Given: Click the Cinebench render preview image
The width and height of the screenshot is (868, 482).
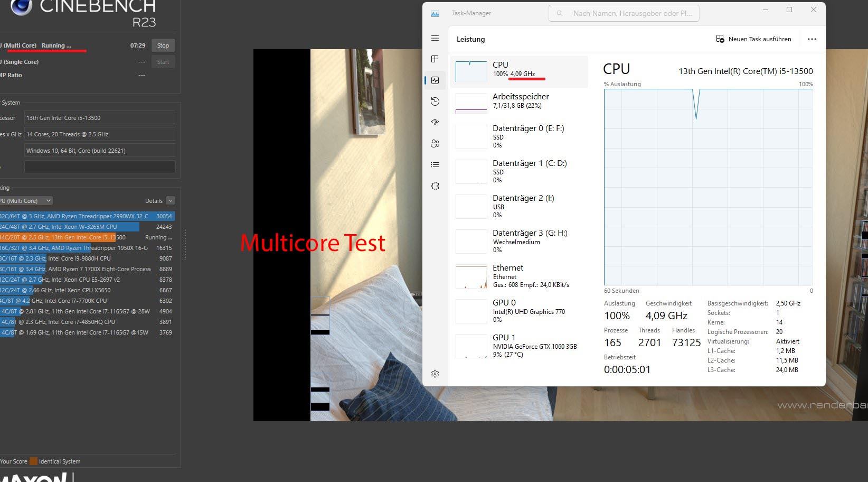Looking at the screenshot, I should pos(561,235).
